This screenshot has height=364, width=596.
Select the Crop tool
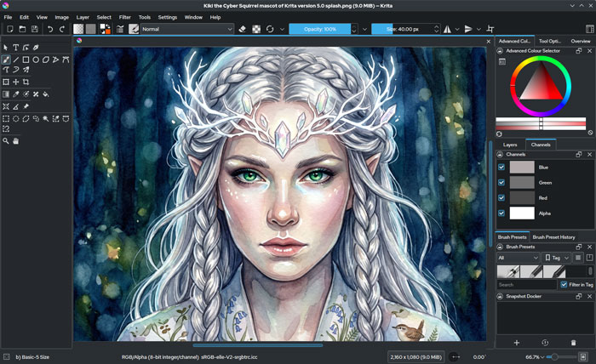(x=26, y=82)
